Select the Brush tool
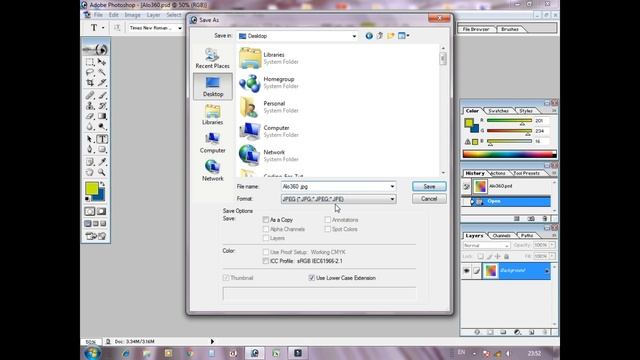 tap(102, 96)
